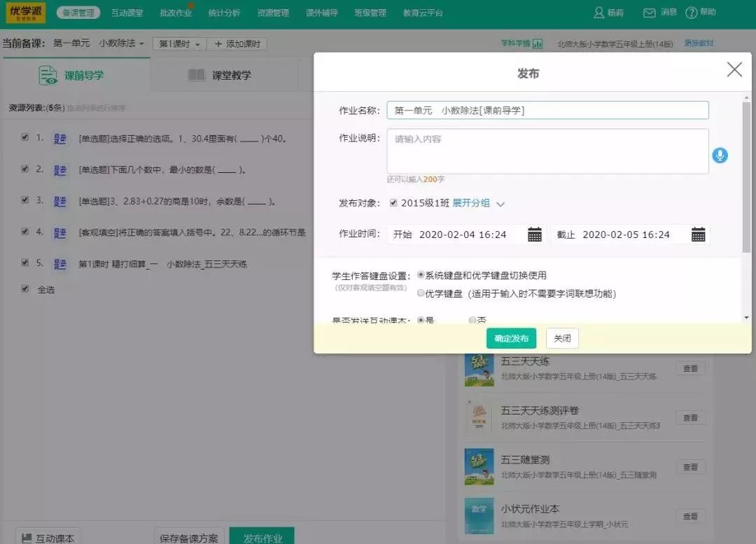Click the 发布作业 button
This screenshot has width=756, height=544.
(262, 537)
